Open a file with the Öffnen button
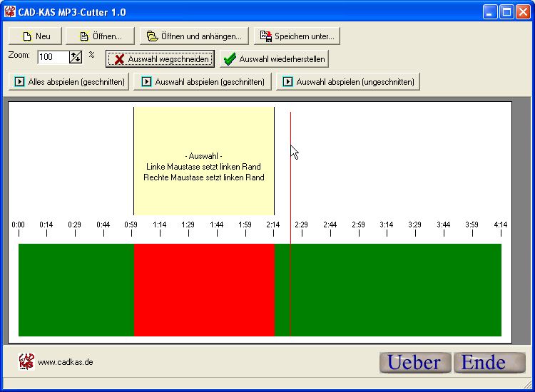The width and height of the screenshot is (535, 392). [100, 36]
